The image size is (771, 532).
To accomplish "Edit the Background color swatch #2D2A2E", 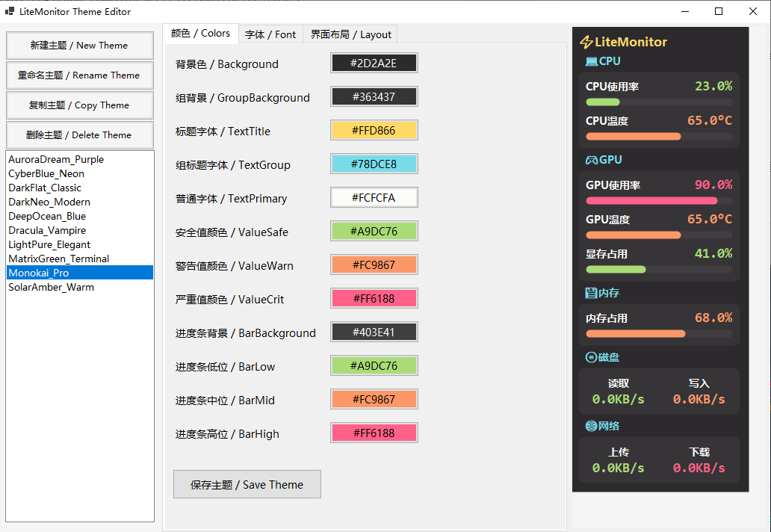I will point(374,64).
